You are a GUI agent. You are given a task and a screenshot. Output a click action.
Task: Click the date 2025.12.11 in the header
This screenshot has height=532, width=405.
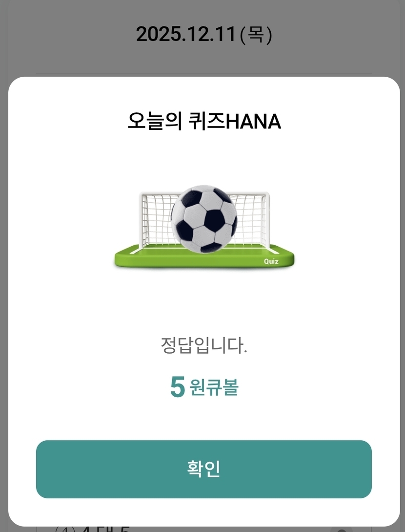click(186, 34)
